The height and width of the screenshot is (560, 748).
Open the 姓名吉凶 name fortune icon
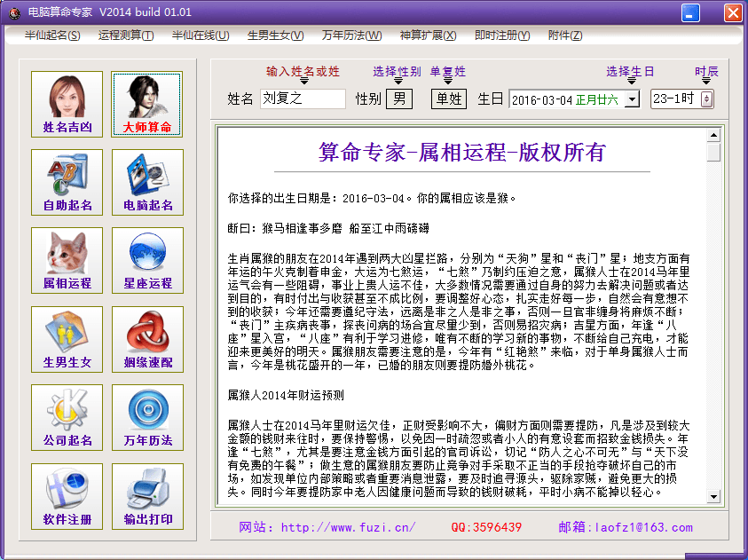pos(67,104)
